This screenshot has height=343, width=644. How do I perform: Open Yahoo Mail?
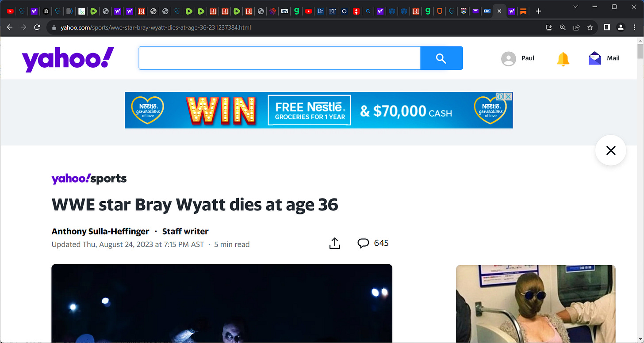604,58
